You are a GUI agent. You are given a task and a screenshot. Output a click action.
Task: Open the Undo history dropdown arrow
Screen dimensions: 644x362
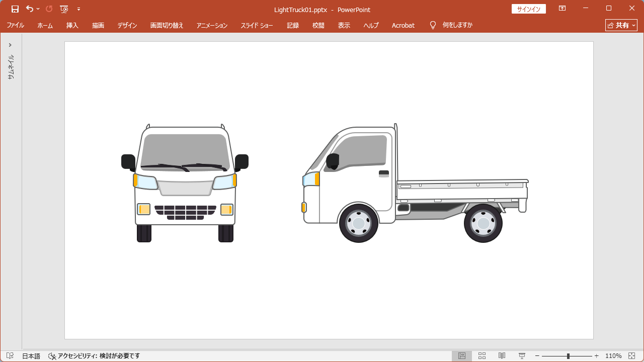tap(38, 9)
